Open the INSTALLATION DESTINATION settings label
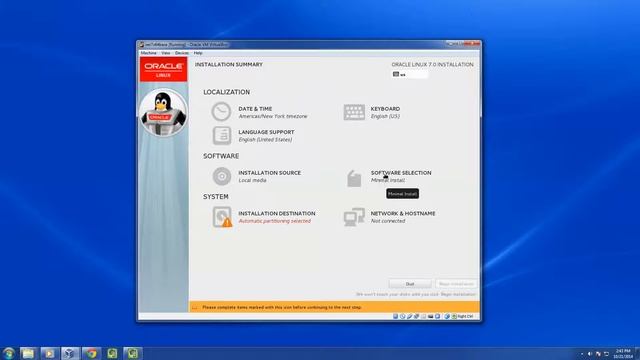The image size is (640, 360). coord(277,213)
